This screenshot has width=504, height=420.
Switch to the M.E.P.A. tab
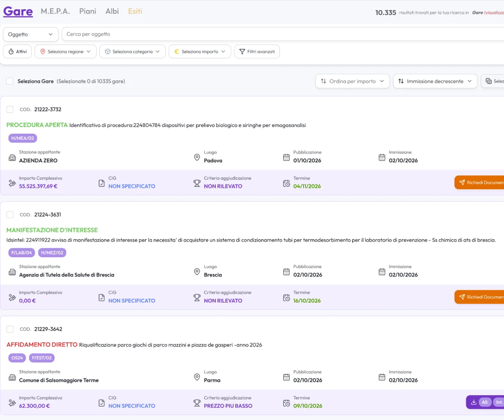pos(55,11)
